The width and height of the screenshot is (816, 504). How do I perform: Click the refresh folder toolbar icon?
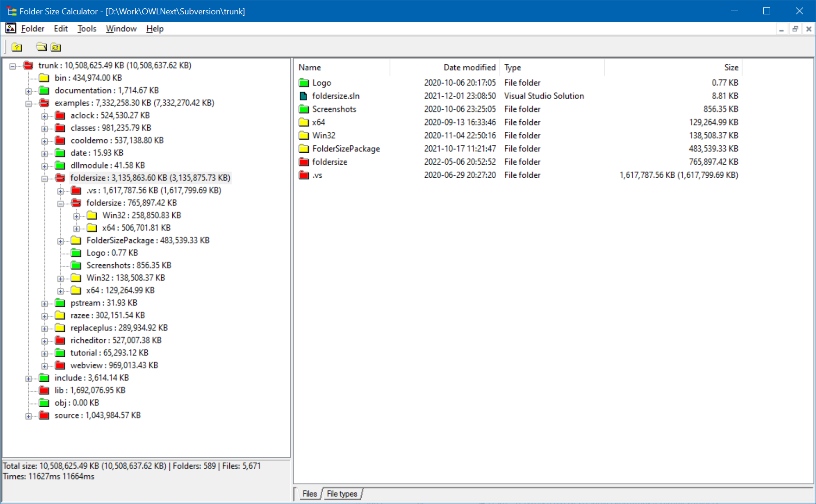(x=56, y=47)
